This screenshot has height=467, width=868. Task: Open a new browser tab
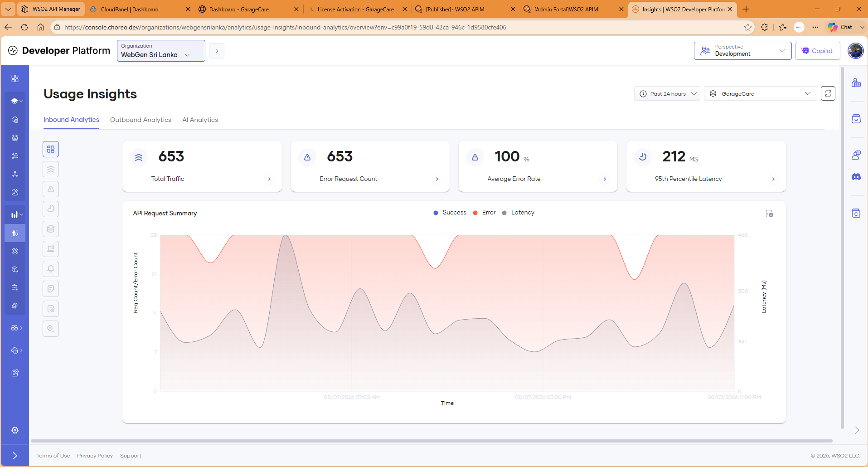pos(746,9)
